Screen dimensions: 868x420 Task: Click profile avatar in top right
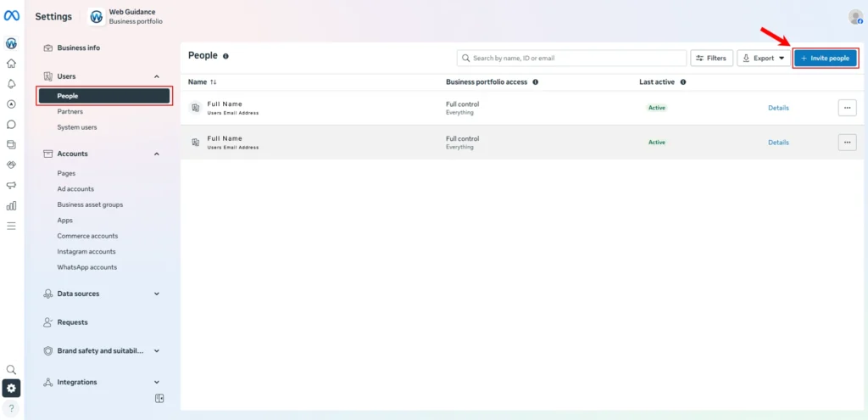pyautogui.click(x=855, y=17)
